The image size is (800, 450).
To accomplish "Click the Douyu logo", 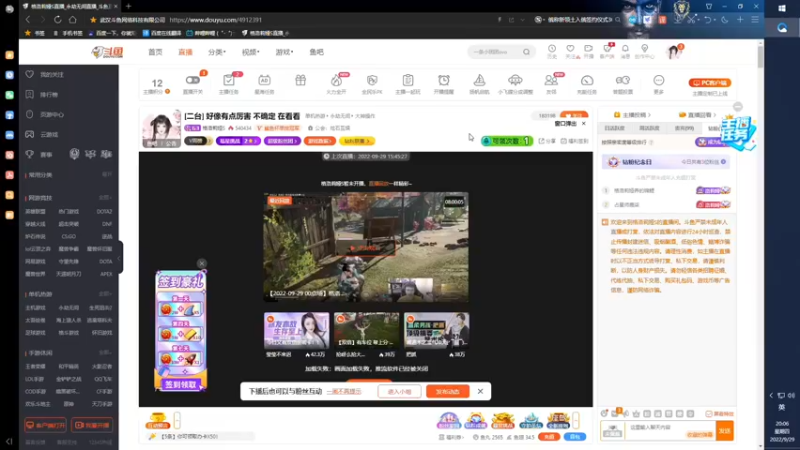I will pyautogui.click(x=108, y=52).
